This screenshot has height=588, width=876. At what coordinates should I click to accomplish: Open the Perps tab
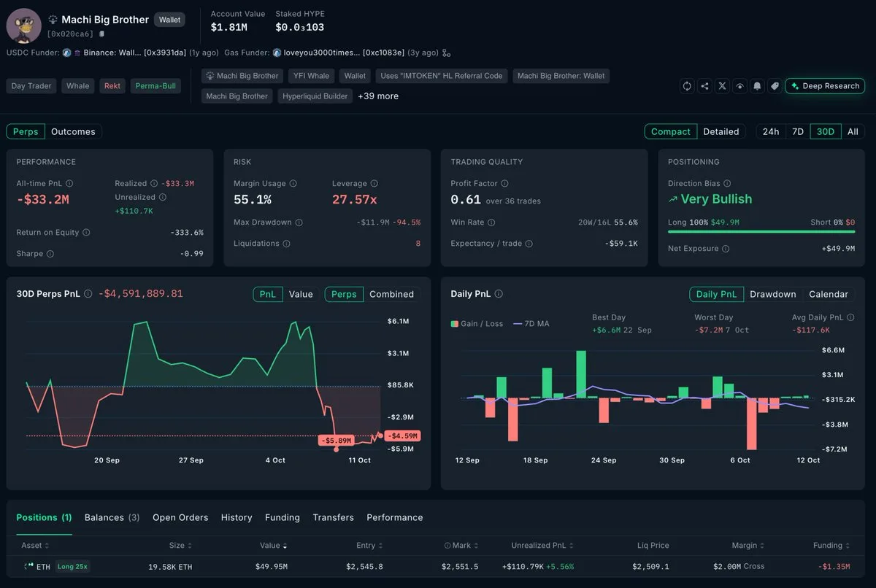(x=26, y=132)
